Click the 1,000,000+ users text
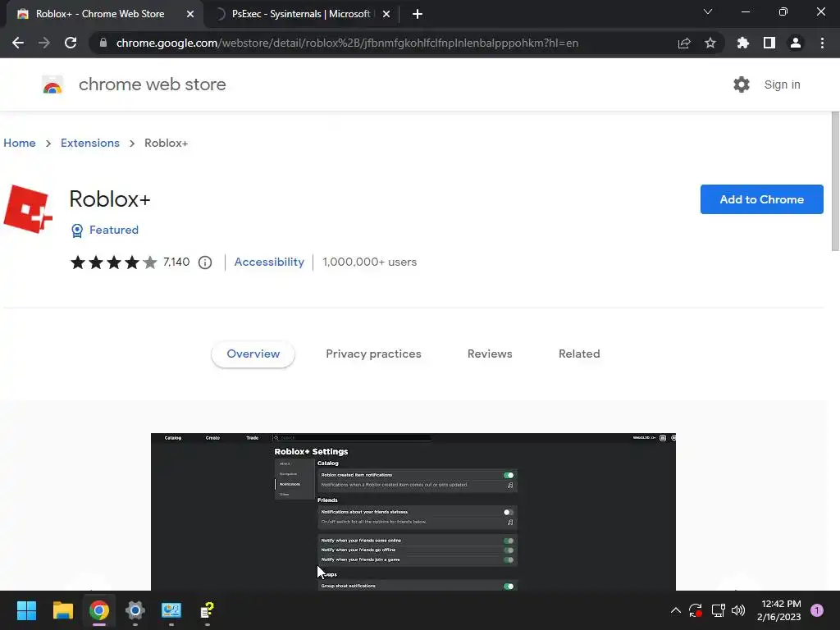This screenshot has width=840, height=630. tap(370, 262)
